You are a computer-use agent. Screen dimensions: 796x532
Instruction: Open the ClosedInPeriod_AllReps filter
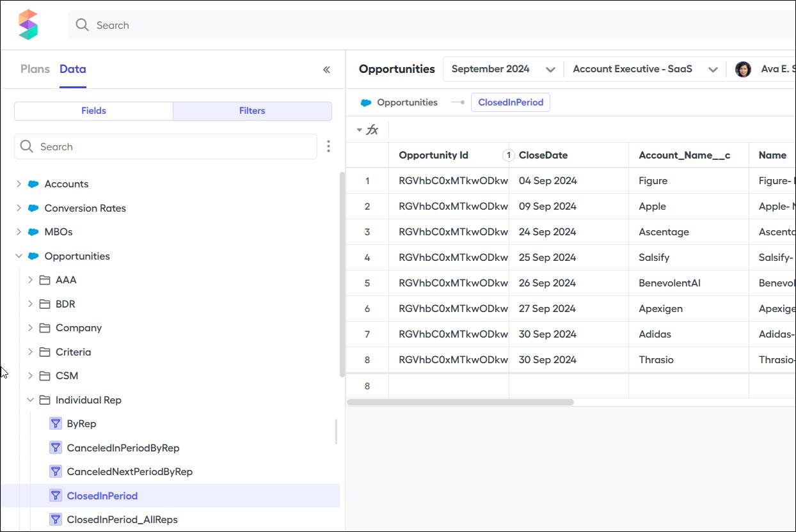122,520
